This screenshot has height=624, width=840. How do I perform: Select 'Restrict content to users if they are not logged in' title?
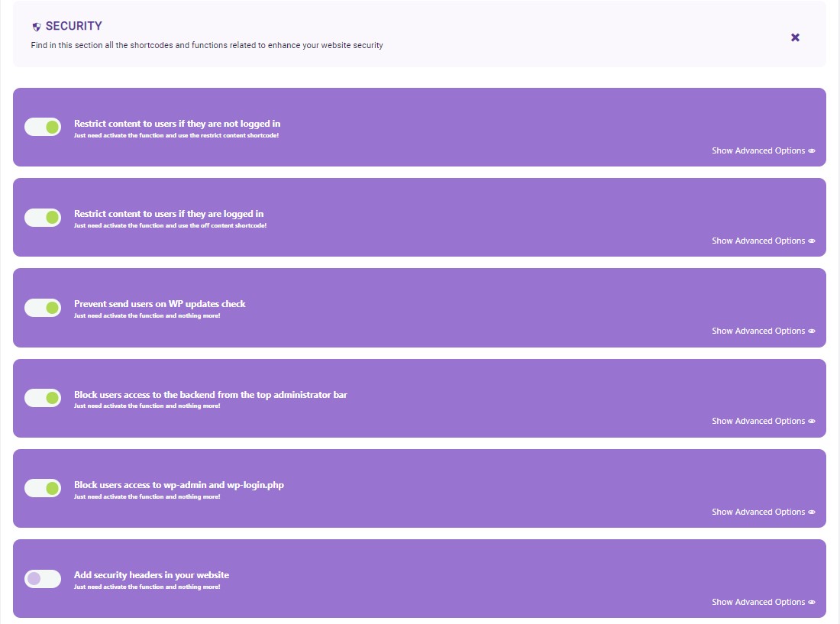click(177, 124)
